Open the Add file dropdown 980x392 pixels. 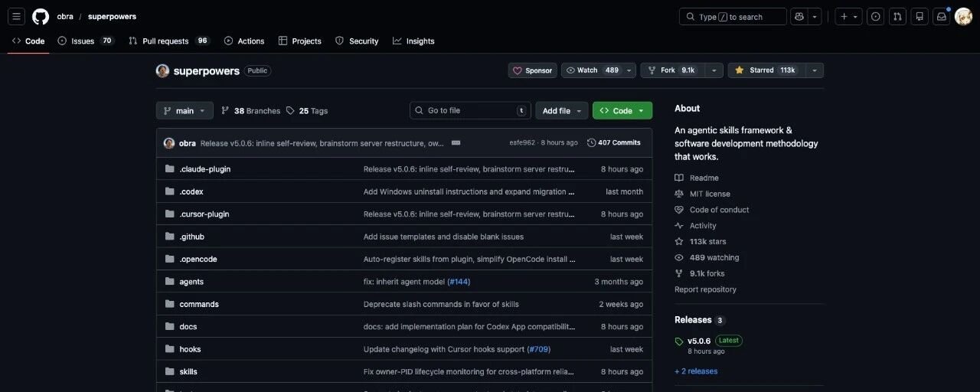coord(562,110)
